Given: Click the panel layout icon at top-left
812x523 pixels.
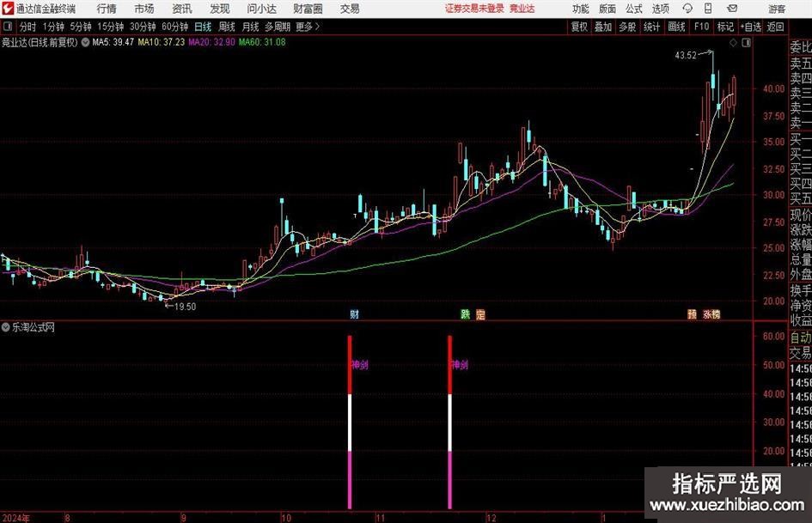Looking at the screenshot, I should pos(9,27).
